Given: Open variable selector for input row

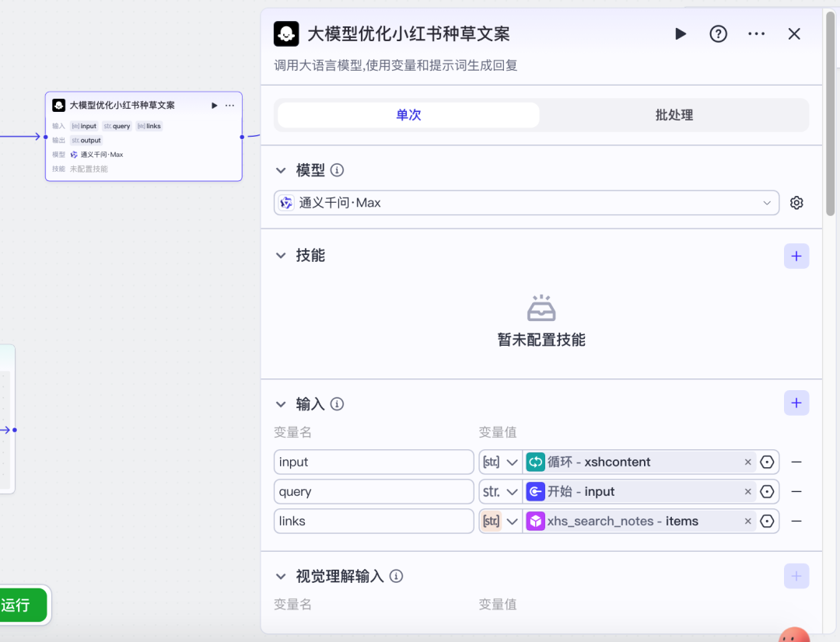Looking at the screenshot, I should pyautogui.click(x=767, y=462).
